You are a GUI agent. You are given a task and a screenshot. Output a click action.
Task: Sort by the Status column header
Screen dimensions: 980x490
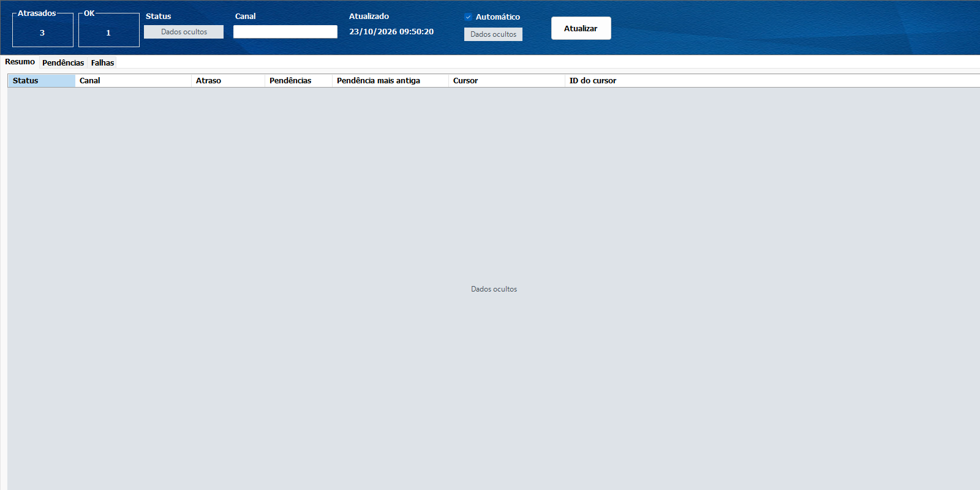click(x=41, y=81)
